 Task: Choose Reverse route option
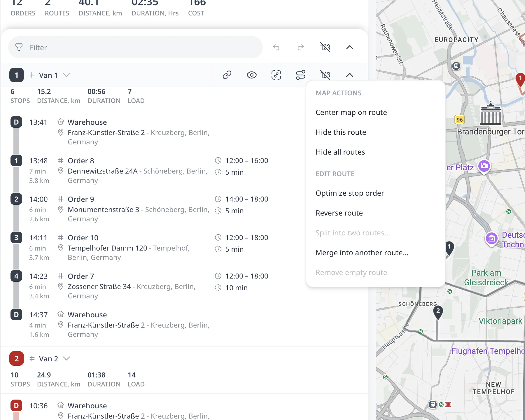click(x=339, y=213)
